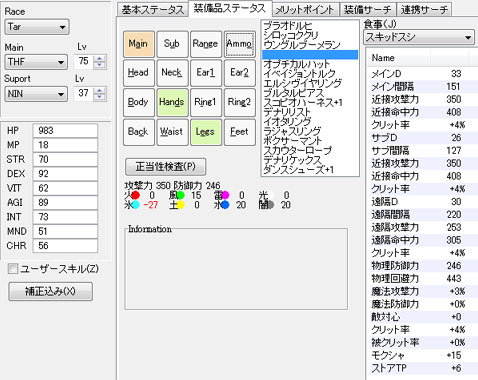This screenshot has height=380, width=478.
Task: Select the Waist equipment slot
Action: [x=172, y=132]
